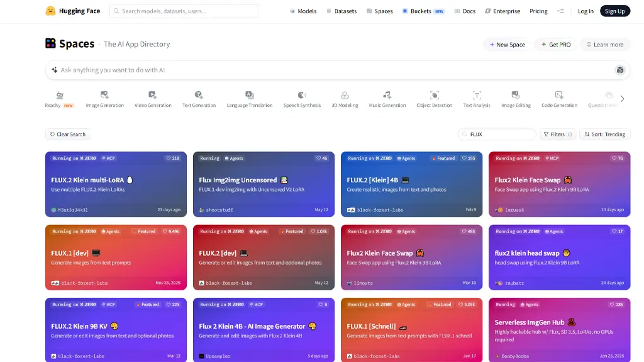Viewport: 644px width, 362px height.
Task: Like the FLUX.2 [Klein] 4B heart counter
Action: [x=469, y=158]
